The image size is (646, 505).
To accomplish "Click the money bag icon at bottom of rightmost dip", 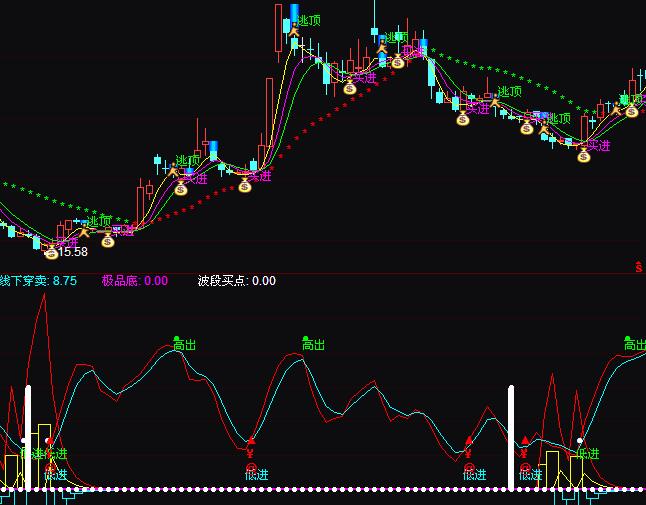I will 584,156.
